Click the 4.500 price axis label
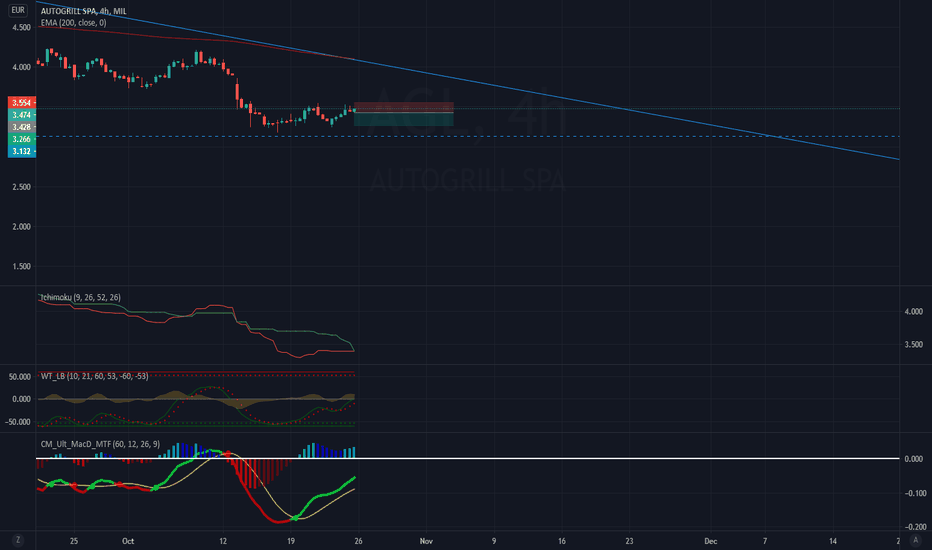 click(21, 27)
